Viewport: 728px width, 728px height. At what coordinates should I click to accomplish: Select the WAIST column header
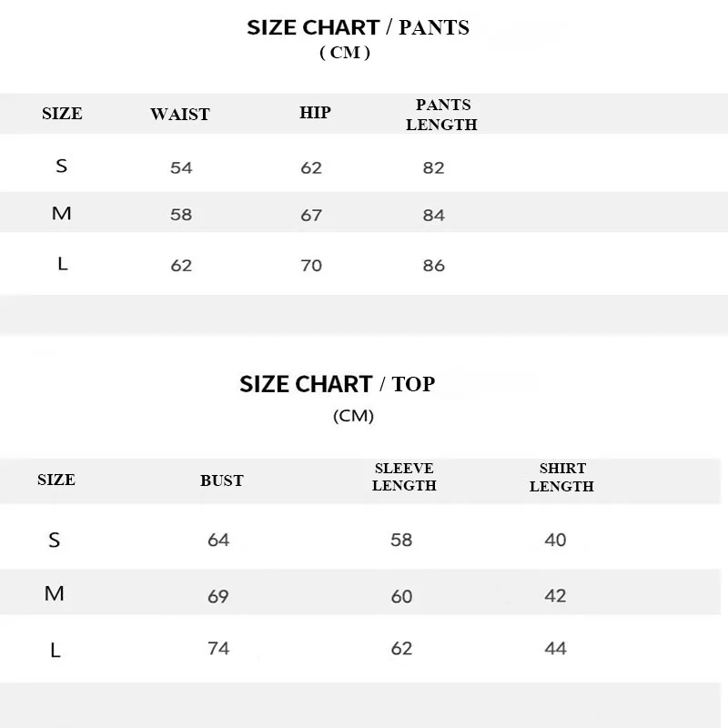(179, 115)
